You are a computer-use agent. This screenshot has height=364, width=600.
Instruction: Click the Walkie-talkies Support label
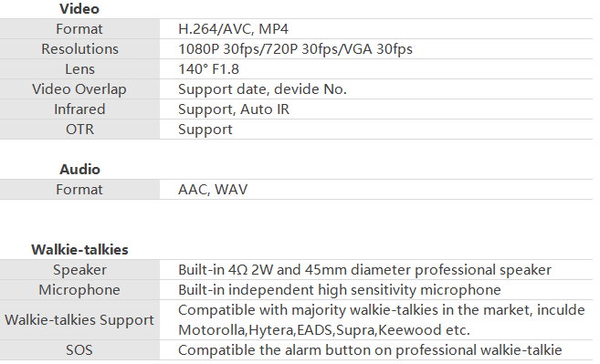(x=79, y=320)
